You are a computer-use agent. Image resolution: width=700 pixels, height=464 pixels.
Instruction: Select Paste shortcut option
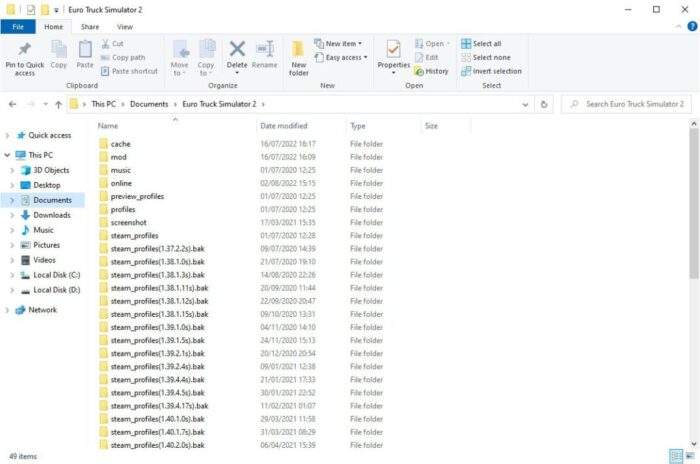point(129,71)
